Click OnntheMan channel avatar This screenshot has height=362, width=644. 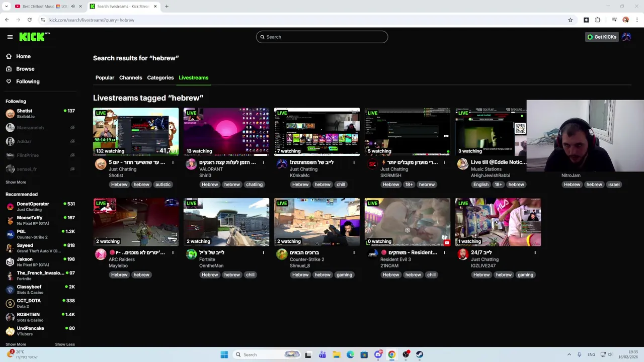click(191, 254)
